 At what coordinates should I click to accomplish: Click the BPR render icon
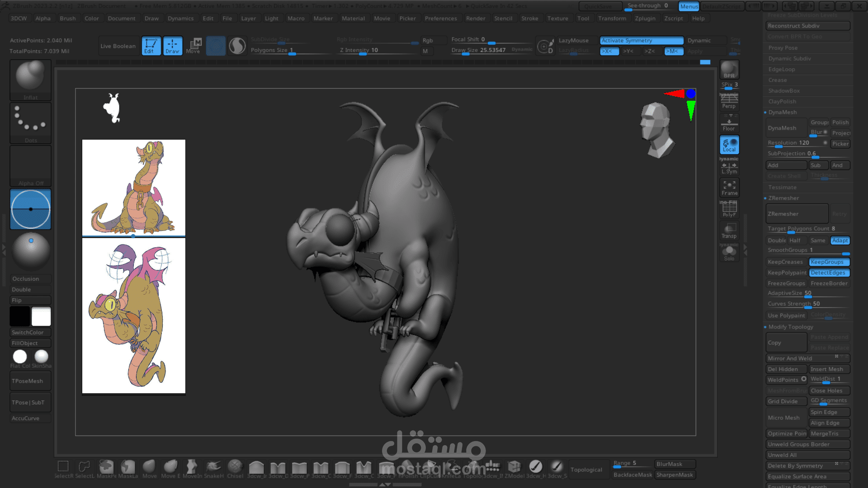(x=729, y=70)
